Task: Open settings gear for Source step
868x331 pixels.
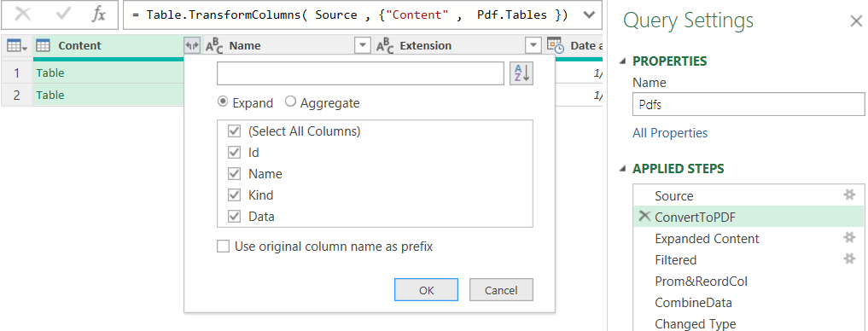Action: point(849,195)
